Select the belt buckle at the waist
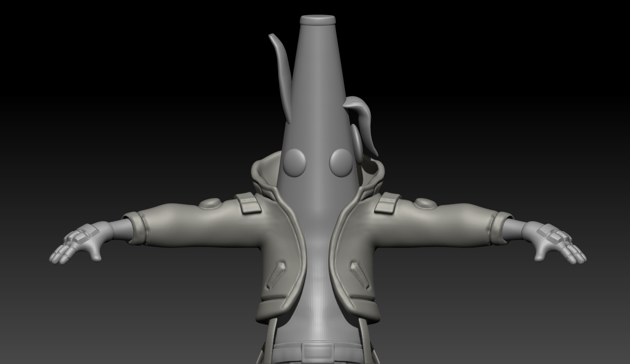 [x=317, y=353]
